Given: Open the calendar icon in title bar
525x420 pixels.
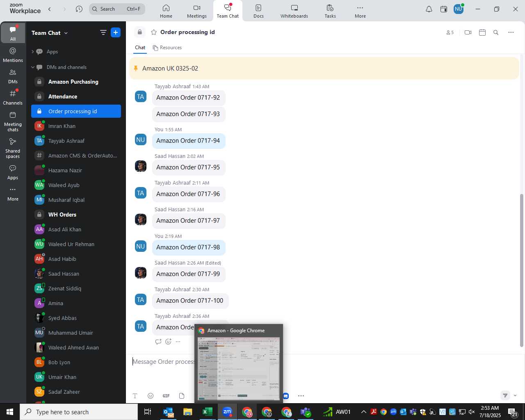Looking at the screenshot, I should pyautogui.click(x=444, y=9).
